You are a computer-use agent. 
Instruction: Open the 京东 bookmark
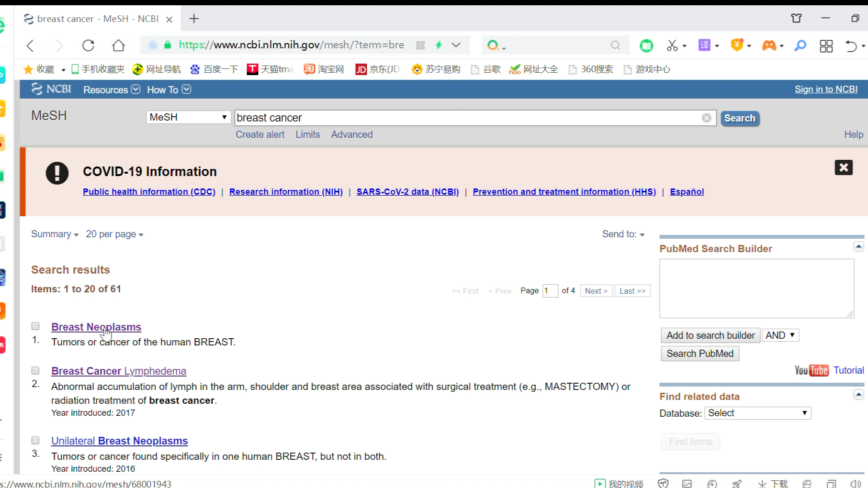[x=378, y=69]
